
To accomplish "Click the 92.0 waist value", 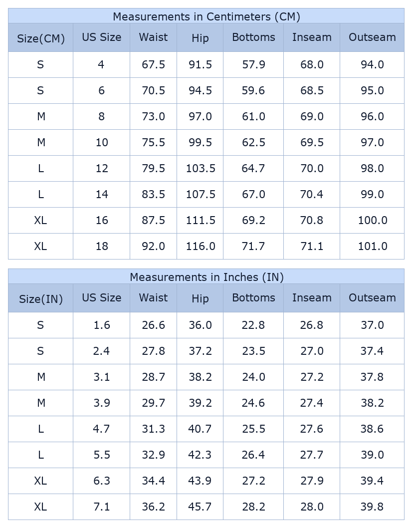I will [153, 247].
